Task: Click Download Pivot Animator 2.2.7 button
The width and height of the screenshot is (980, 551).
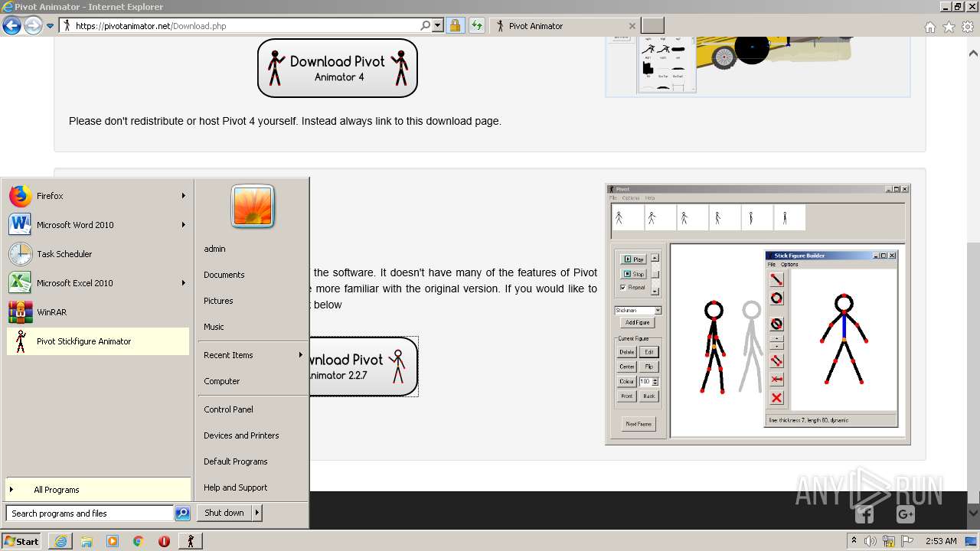Action: (364, 367)
